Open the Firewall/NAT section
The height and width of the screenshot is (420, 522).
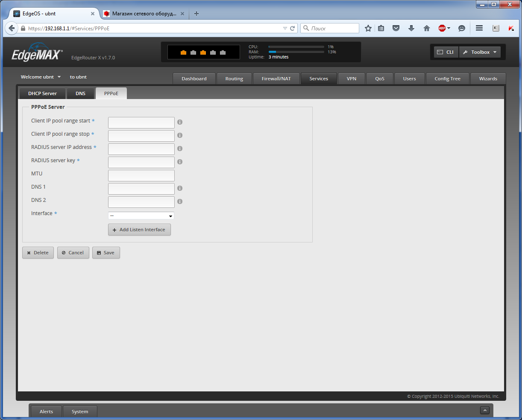[x=276, y=79]
